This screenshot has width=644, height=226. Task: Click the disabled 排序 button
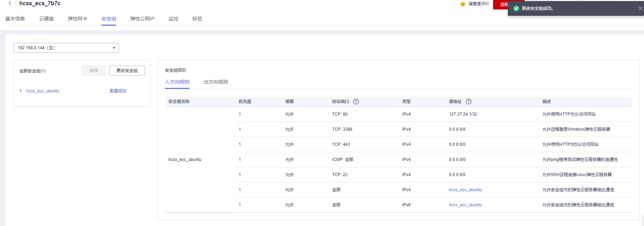94,71
